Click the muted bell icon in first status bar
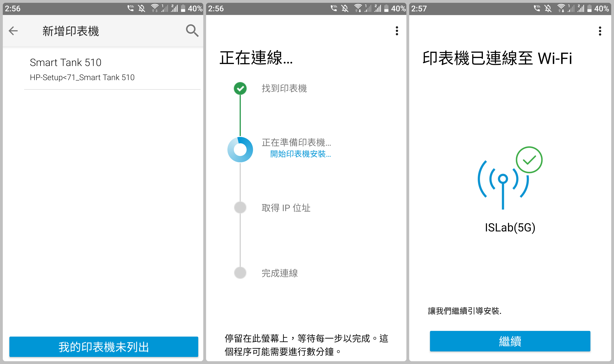Image resolution: width=614 pixels, height=364 pixels. point(141,9)
